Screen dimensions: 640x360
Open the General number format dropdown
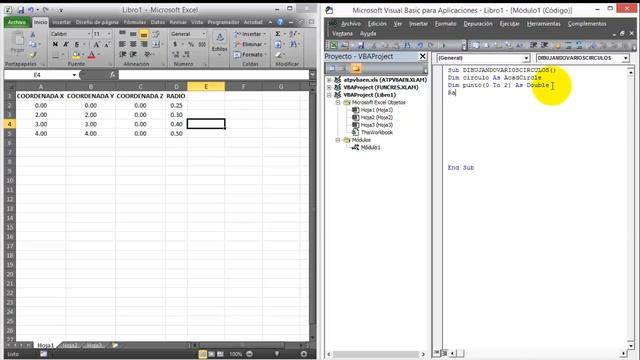click(204, 34)
